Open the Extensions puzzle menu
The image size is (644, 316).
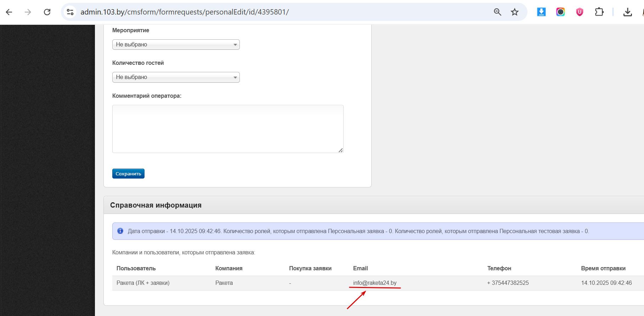point(599,12)
